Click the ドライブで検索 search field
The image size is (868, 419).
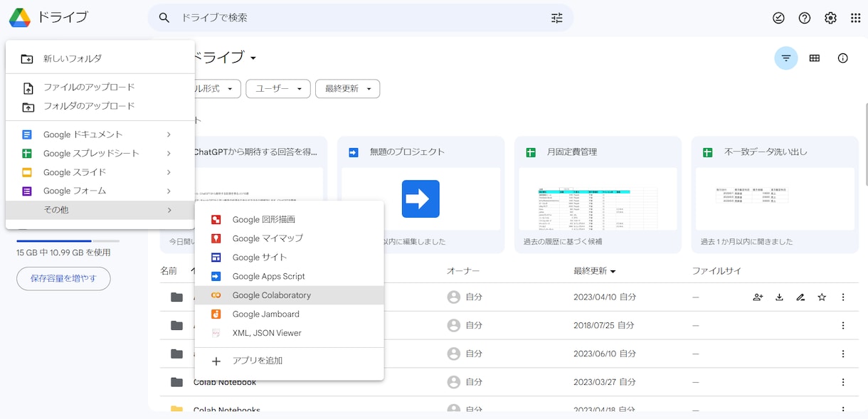coord(360,18)
